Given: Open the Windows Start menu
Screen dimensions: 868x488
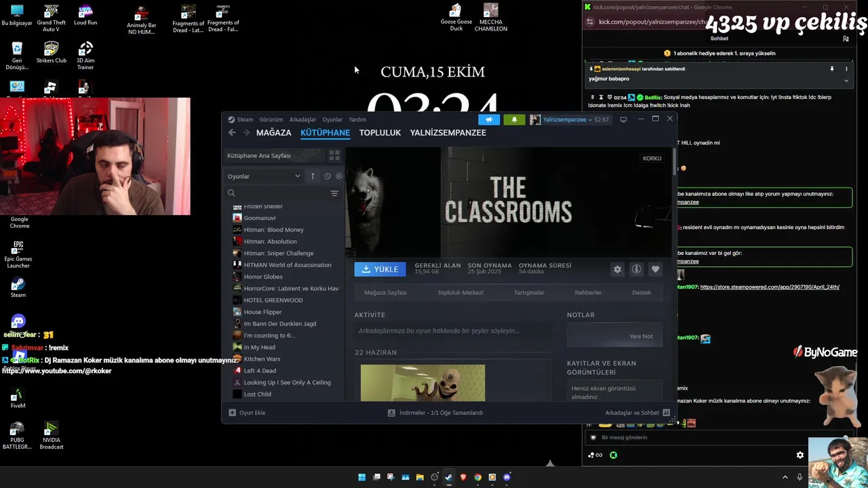Looking at the screenshot, I should pyautogui.click(x=361, y=477).
